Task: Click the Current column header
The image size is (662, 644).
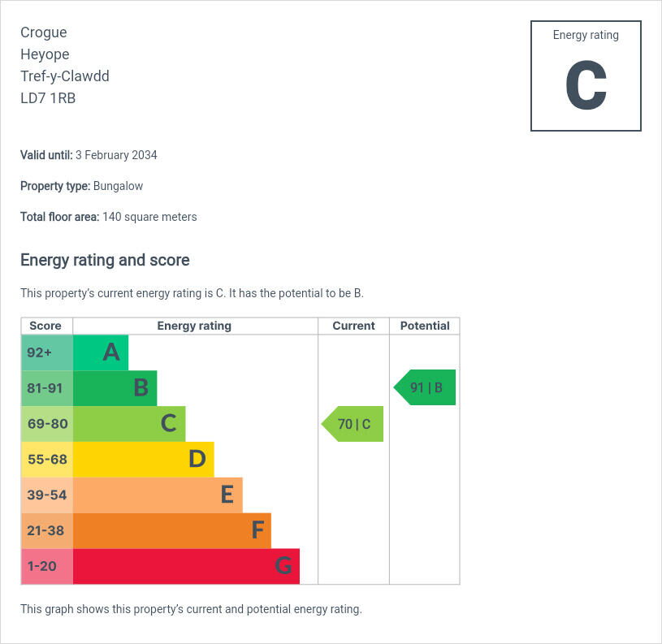Action: point(353,326)
